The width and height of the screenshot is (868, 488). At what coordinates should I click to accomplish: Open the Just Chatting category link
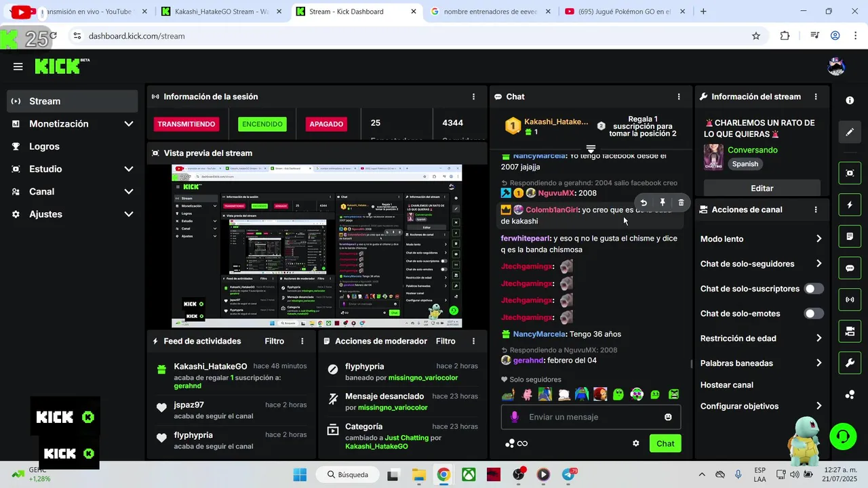[406, 438]
